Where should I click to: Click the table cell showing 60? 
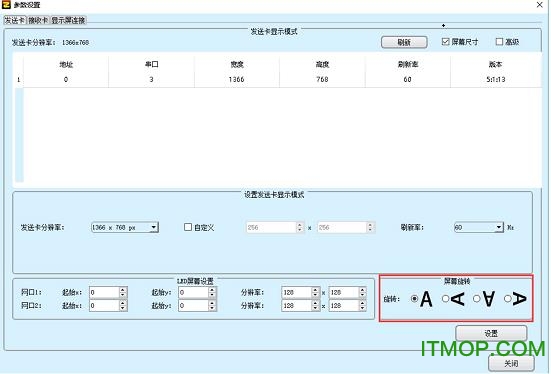point(408,79)
